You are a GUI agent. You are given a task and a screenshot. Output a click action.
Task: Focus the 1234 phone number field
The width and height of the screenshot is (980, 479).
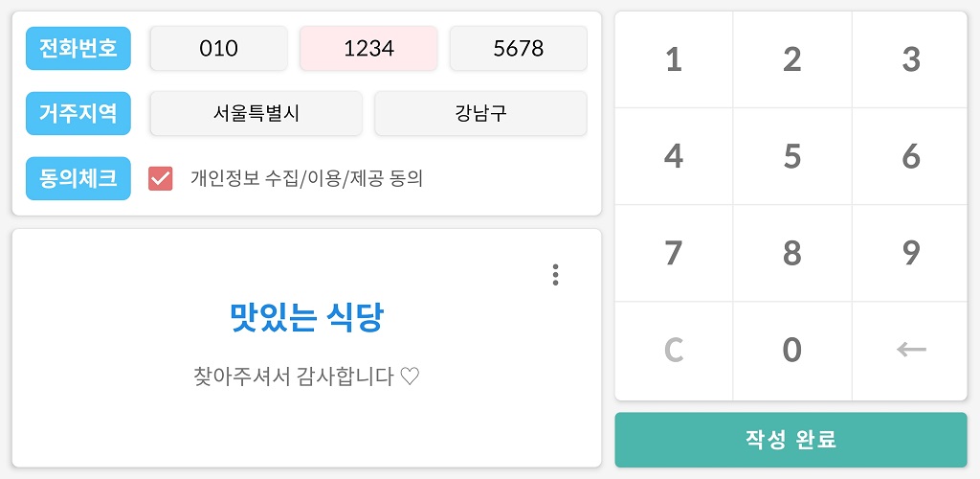click(368, 49)
